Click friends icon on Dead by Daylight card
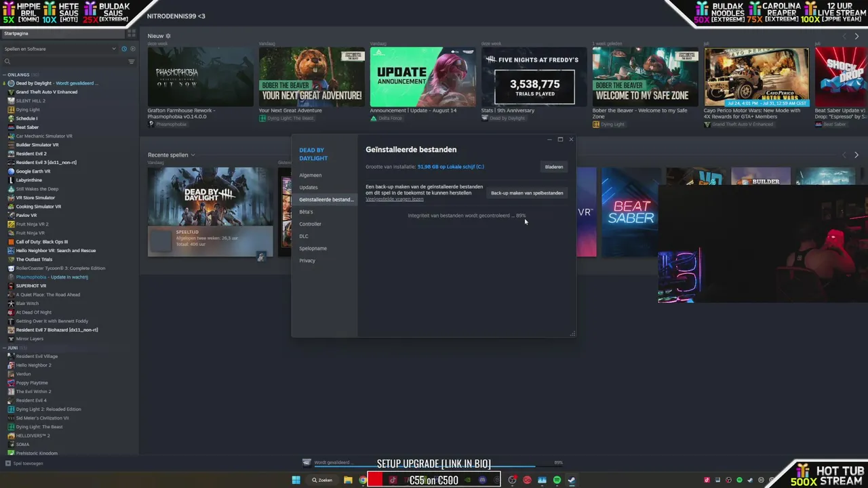Viewport: 868px width, 488px height. tap(261, 256)
